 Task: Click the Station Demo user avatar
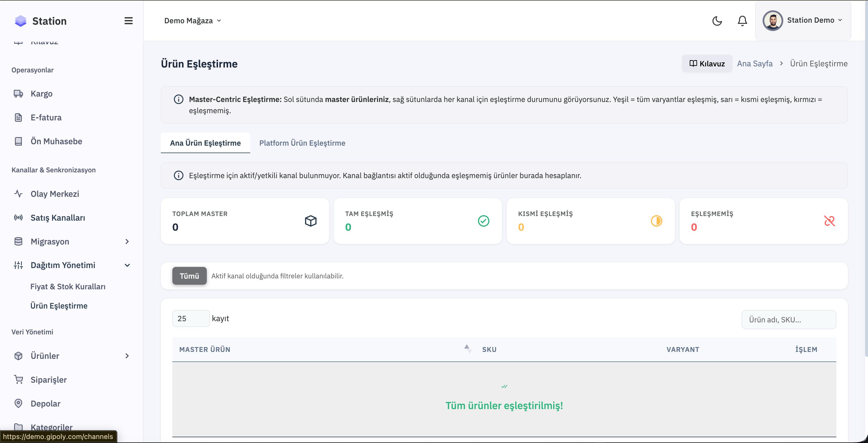click(773, 21)
